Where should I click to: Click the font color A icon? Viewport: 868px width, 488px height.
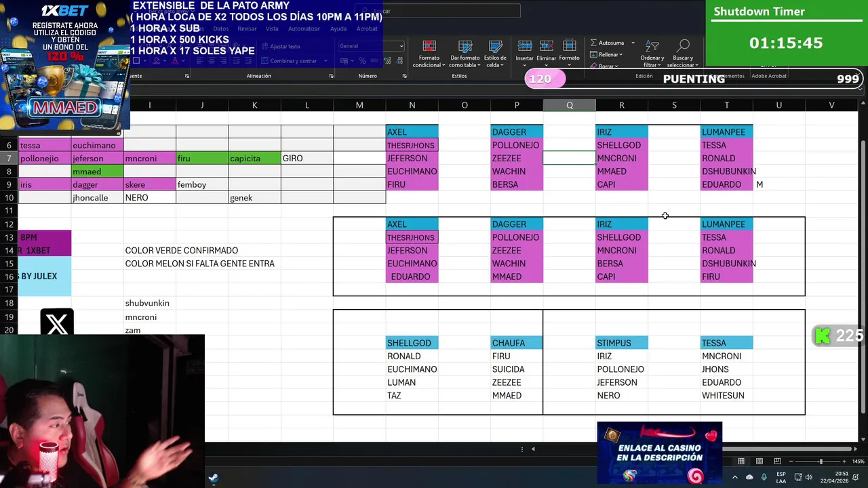pyautogui.click(x=174, y=60)
